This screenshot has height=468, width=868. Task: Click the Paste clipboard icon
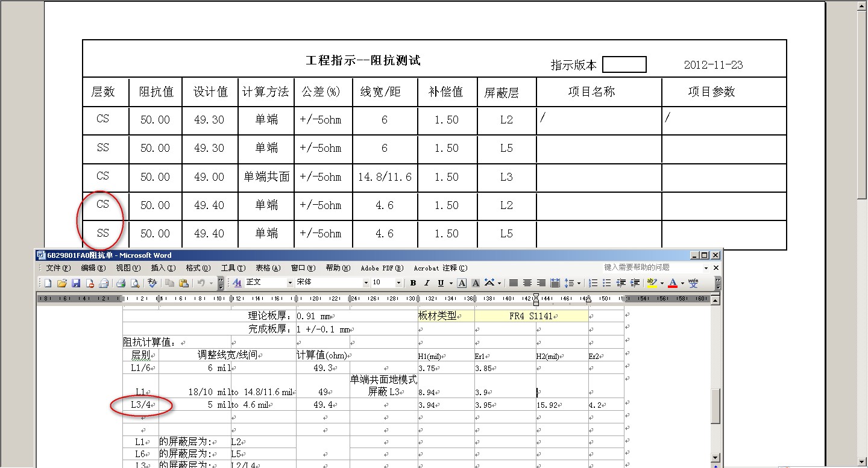point(184,282)
